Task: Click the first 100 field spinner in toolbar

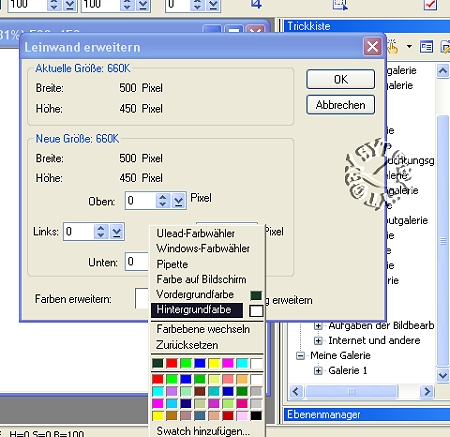Action: pyautogui.click(x=54, y=4)
